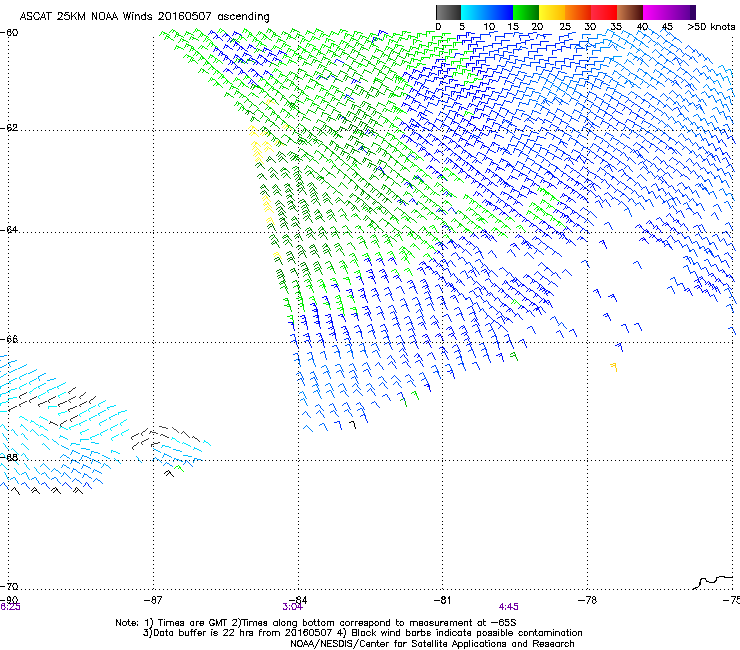Click the longitude label -81
The image size is (740, 650).
click(442, 600)
